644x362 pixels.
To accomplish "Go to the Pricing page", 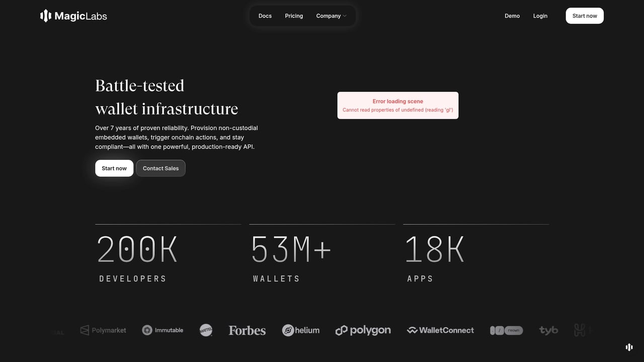I will (294, 16).
